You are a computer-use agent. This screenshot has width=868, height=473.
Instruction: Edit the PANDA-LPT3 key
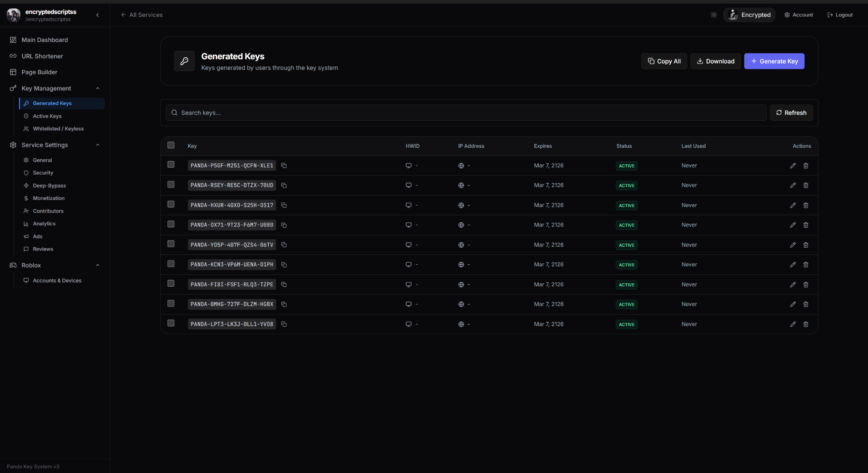pos(793,324)
